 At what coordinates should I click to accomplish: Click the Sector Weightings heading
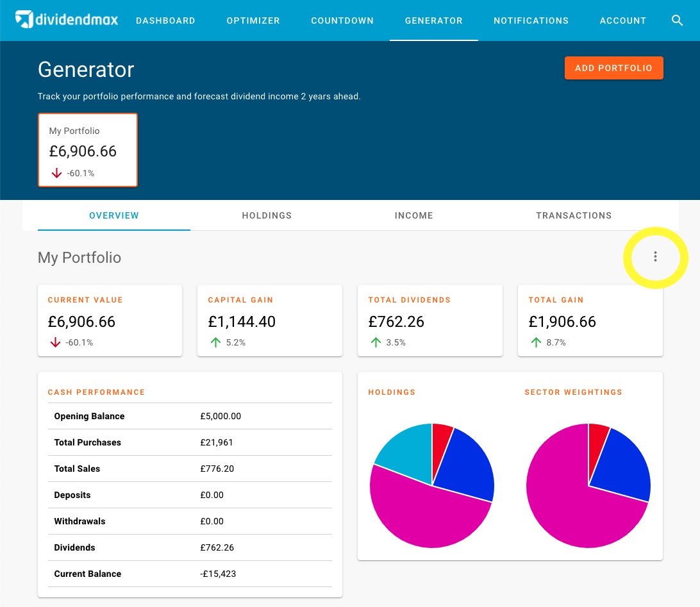[x=573, y=392]
